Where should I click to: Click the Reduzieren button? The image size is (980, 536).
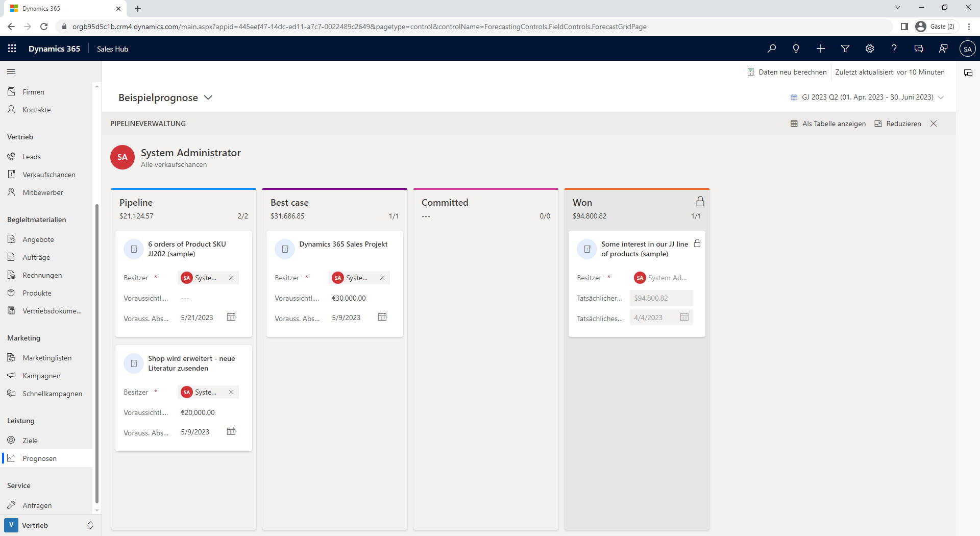[898, 124]
